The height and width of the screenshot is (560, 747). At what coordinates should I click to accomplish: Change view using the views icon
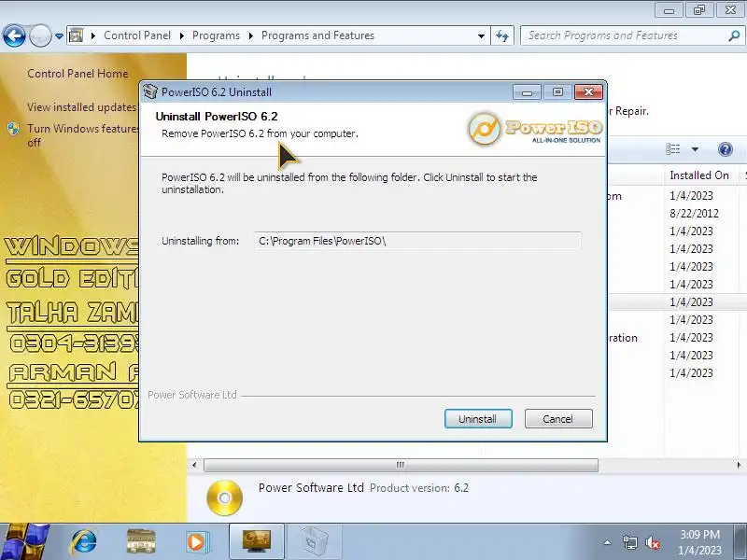tap(672, 149)
